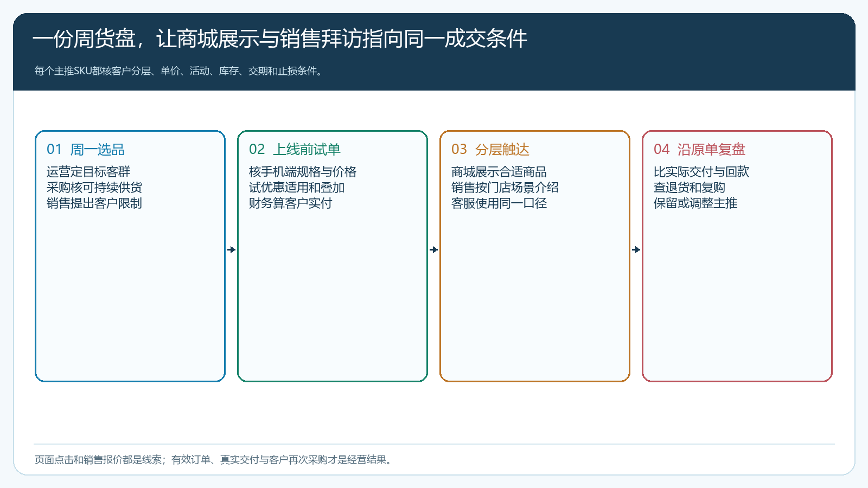This screenshot has width=868, height=488.
Task: Click the footer note 页面点击和销售报价都是线索
Action: pyautogui.click(x=214, y=460)
